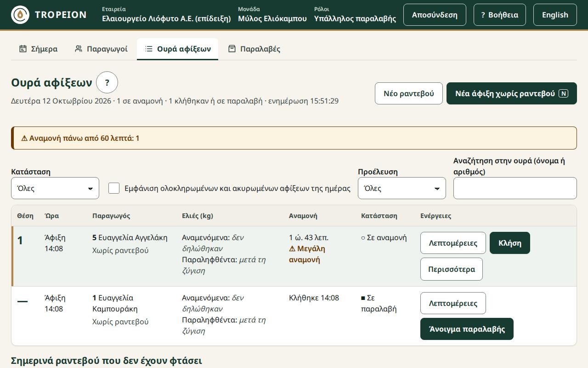Click the Σημερινά ραντεβού που δεν έχουν φτάσει heading
Image resolution: width=588 pixels, height=368 pixels.
[x=107, y=361]
